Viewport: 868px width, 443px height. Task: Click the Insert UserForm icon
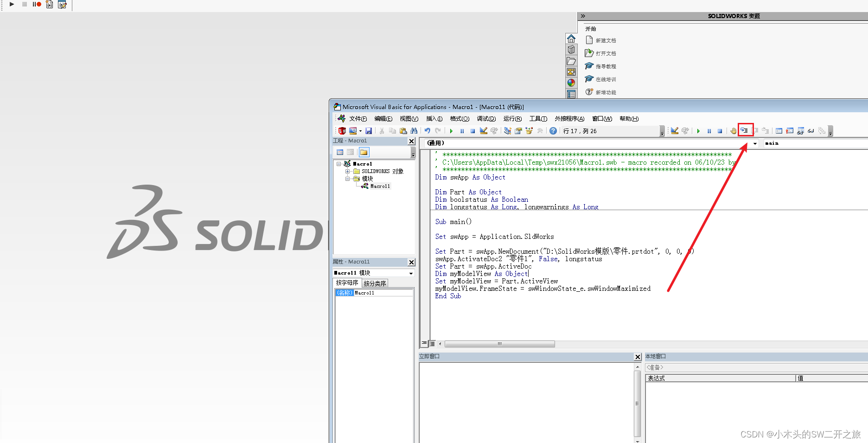coord(353,131)
